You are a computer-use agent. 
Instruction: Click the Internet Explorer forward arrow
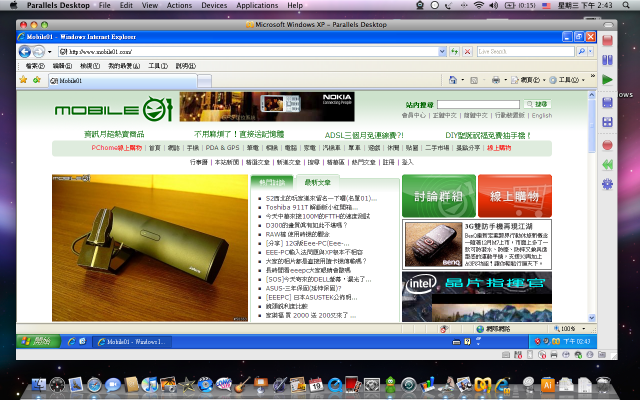coord(38,52)
